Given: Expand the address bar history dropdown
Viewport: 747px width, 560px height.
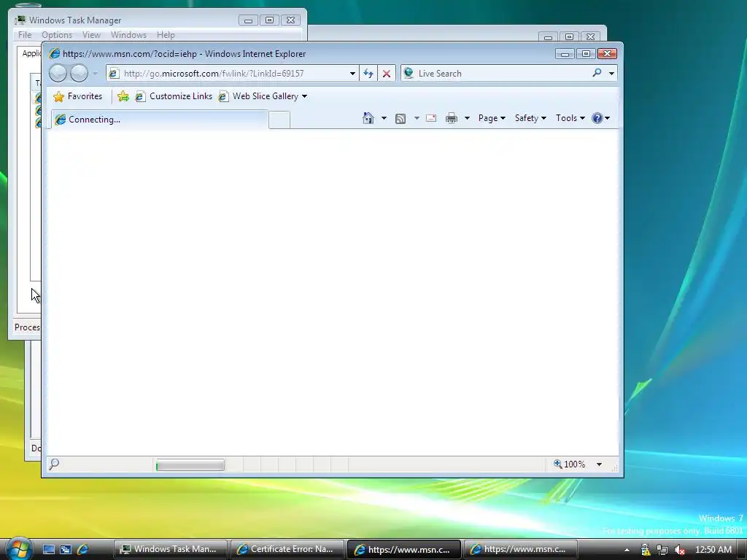Looking at the screenshot, I should click(352, 74).
